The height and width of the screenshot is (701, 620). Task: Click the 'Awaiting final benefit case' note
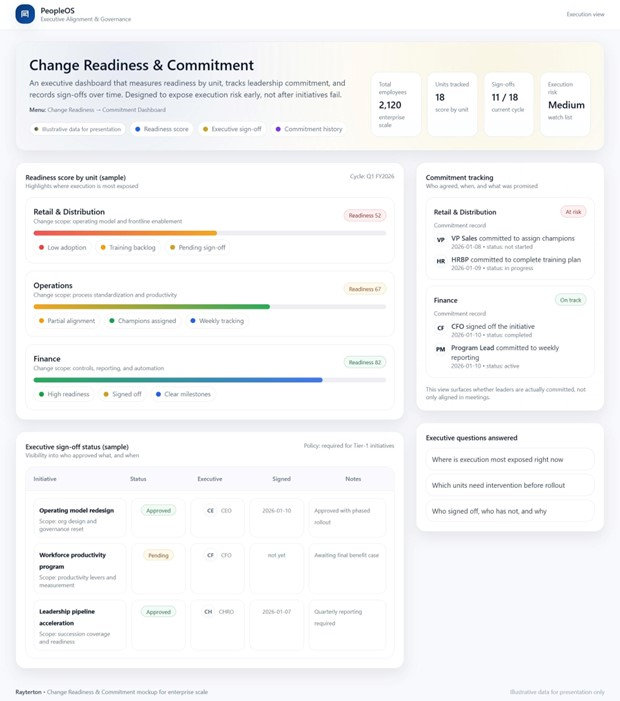(x=346, y=555)
